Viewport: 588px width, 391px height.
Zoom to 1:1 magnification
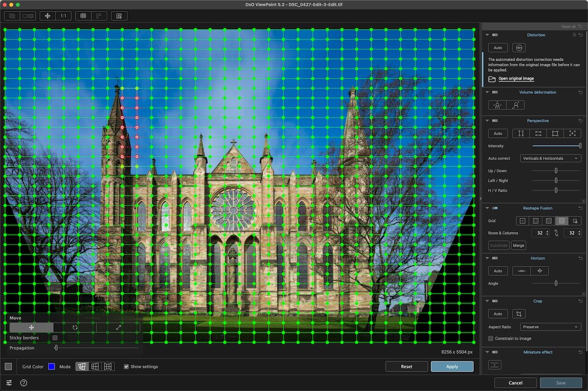coord(63,16)
